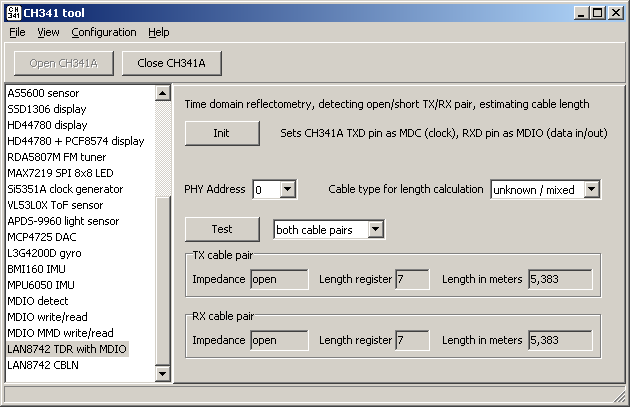Image resolution: width=630 pixels, height=407 pixels.
Task: Expand the PHY Address dropdown arrow
Action: coord(288,189)
